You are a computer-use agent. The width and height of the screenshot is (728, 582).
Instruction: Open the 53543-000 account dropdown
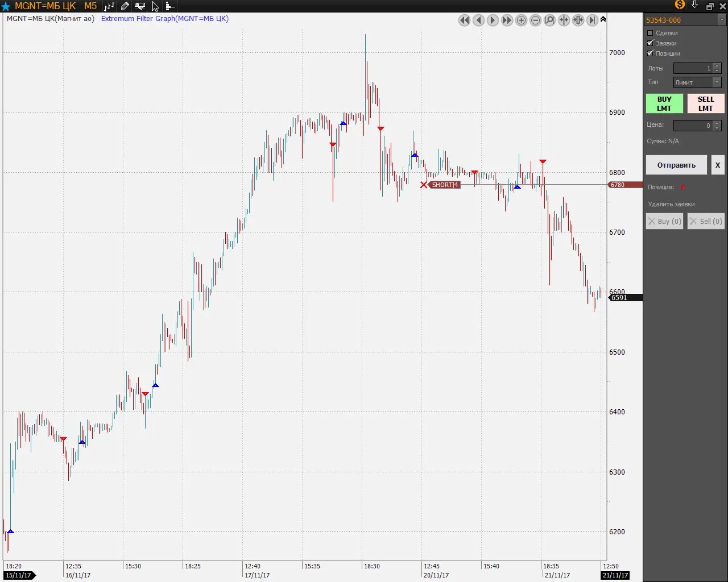point(685,20)
